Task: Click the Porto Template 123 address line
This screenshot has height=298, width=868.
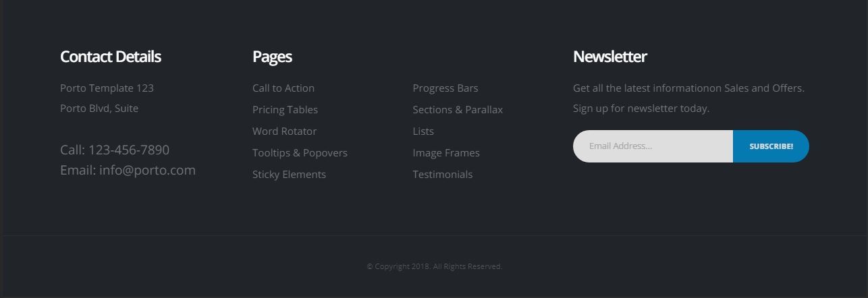Action: (x=107, y=88)
